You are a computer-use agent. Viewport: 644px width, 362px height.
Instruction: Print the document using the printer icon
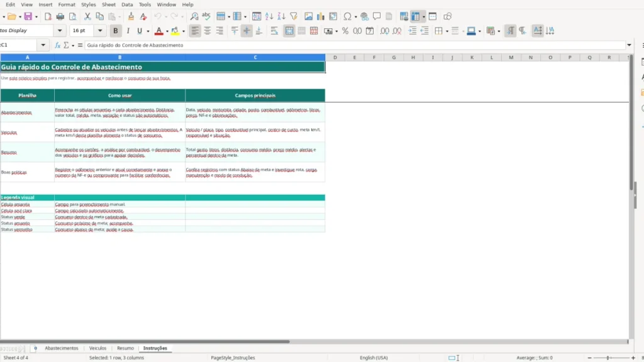click(60, 16)
